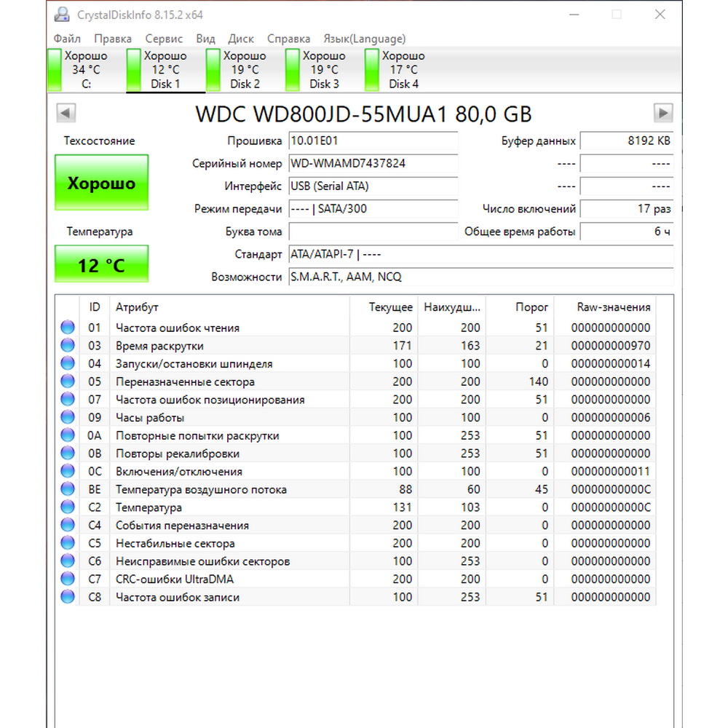Click status orb for Reallocated sectors attribute 05
Viewport: 728px width, 728px height.
68,381
